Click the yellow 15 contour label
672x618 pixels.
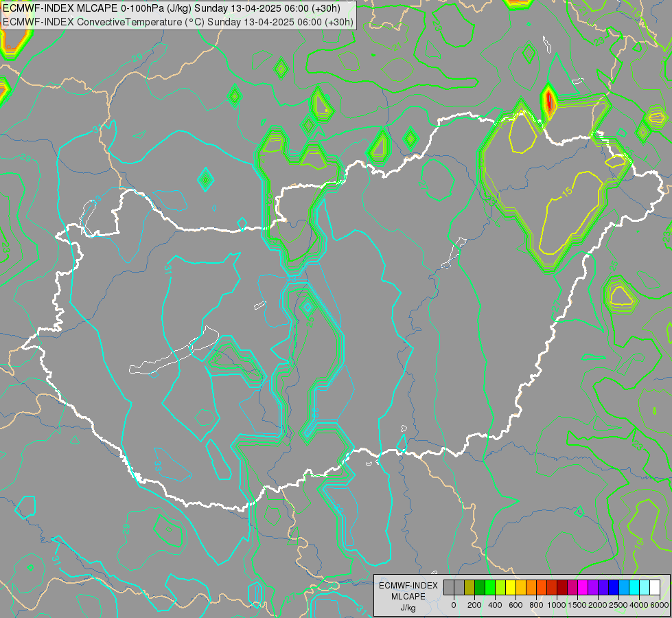click(566, 192)
